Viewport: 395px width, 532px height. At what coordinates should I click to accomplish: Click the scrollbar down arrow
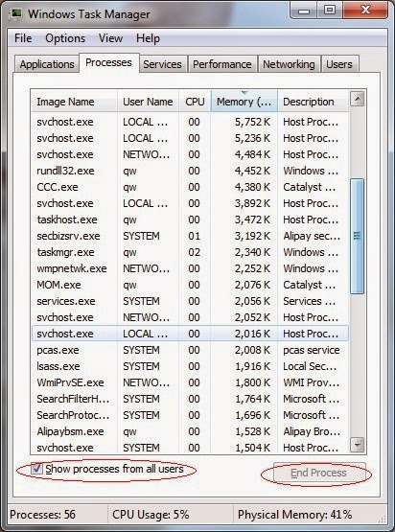pyautogui.click(x=358, y=445)
